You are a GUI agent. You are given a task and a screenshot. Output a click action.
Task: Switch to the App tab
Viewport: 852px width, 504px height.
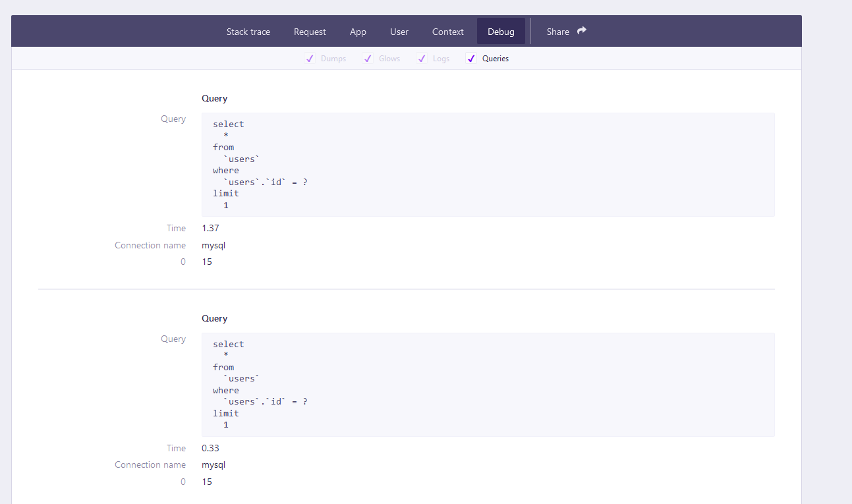pyautogui.click(x=358, y=31)
